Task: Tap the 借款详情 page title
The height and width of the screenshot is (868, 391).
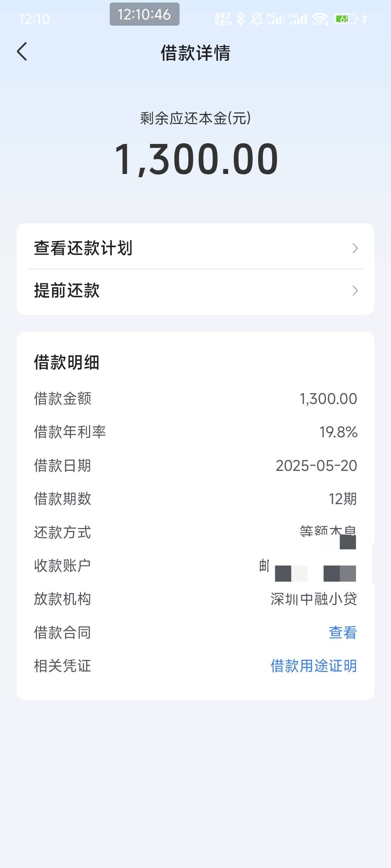Action: tap(195, 53)
